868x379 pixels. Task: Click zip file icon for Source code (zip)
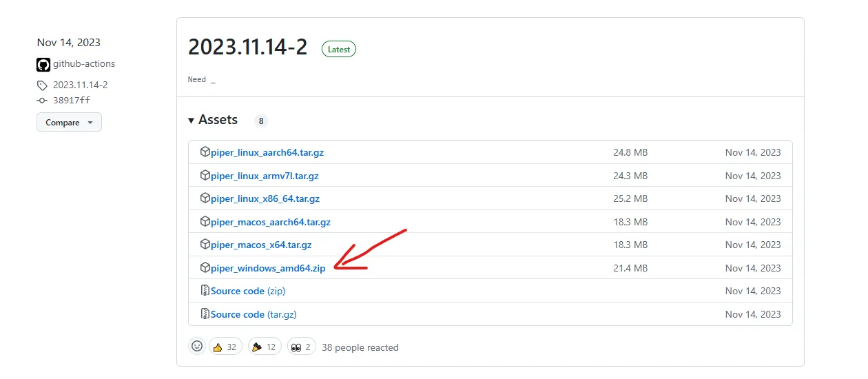pos(205,291)
